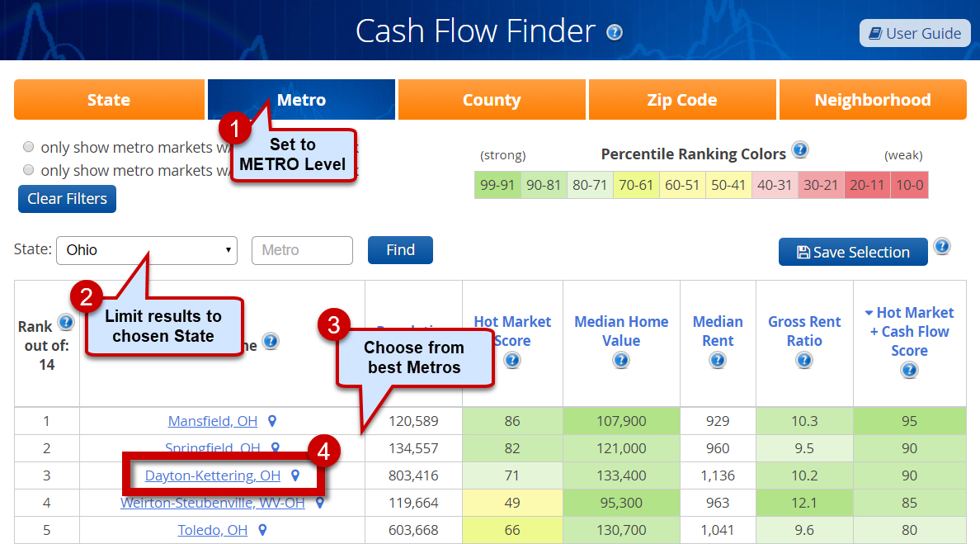Open help icon beside Cash Flow Finder title
This screenshot has height=544, width=980.
coord(615,32)
